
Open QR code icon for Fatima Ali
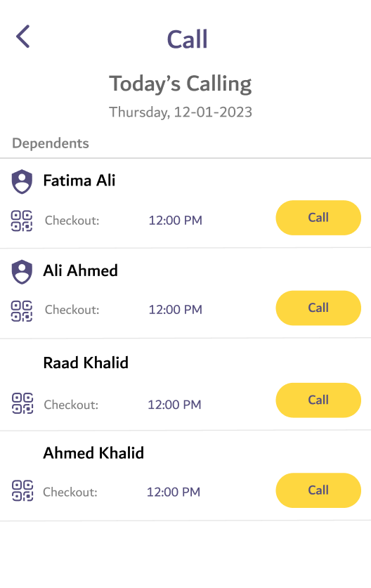tap(21, 221)
